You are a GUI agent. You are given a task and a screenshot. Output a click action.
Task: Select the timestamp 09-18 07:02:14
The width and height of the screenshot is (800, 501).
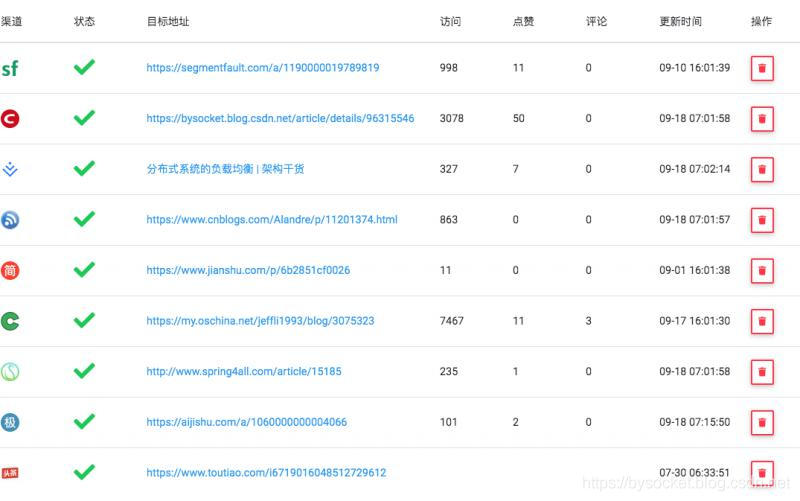[x=694, y=169]
